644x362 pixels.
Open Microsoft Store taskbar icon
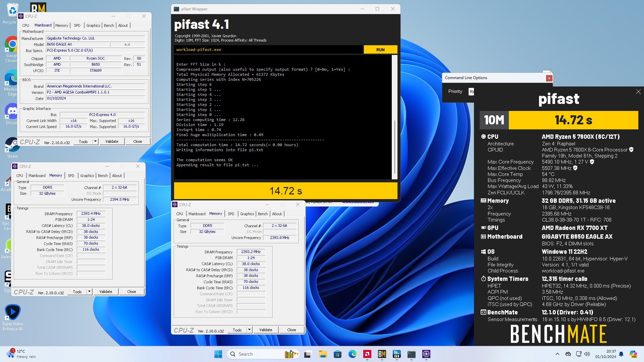point(337,354)
